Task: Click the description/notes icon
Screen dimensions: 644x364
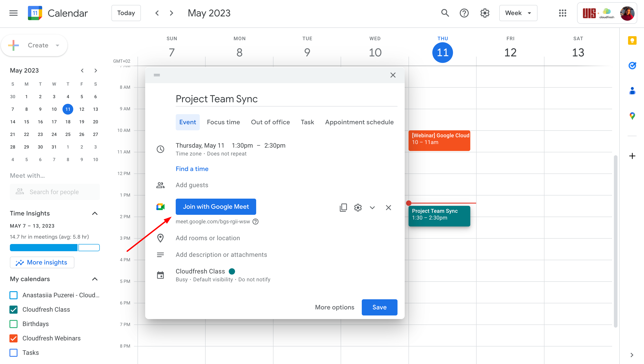Action: (x=161, y=254)
